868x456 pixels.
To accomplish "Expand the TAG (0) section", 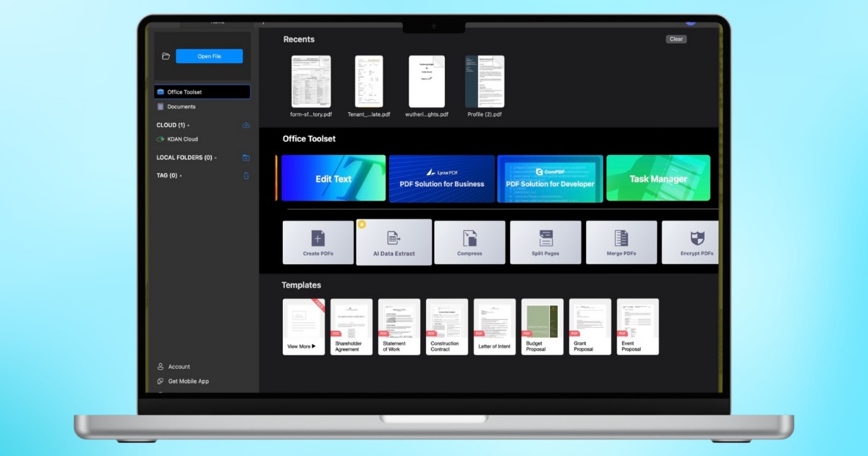I will (x=168, y=176).
